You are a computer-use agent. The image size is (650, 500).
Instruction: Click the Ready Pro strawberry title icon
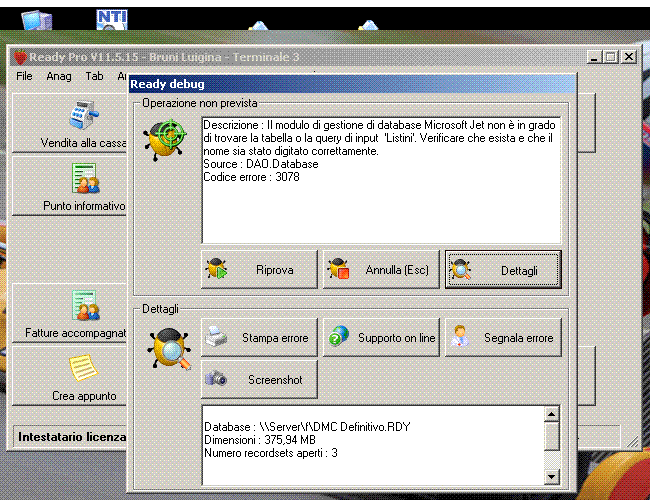(20, 57)
